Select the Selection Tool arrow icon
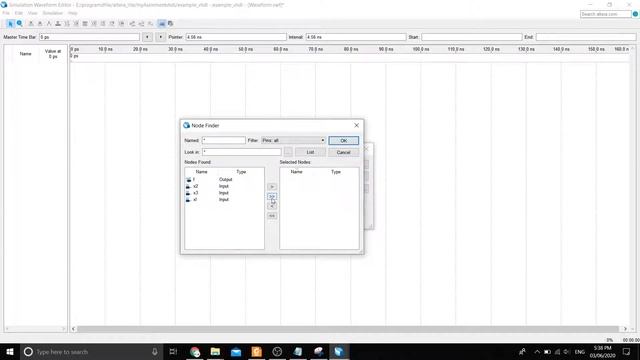The height and width of the screenshot is (360, 640). click(10, 24)
